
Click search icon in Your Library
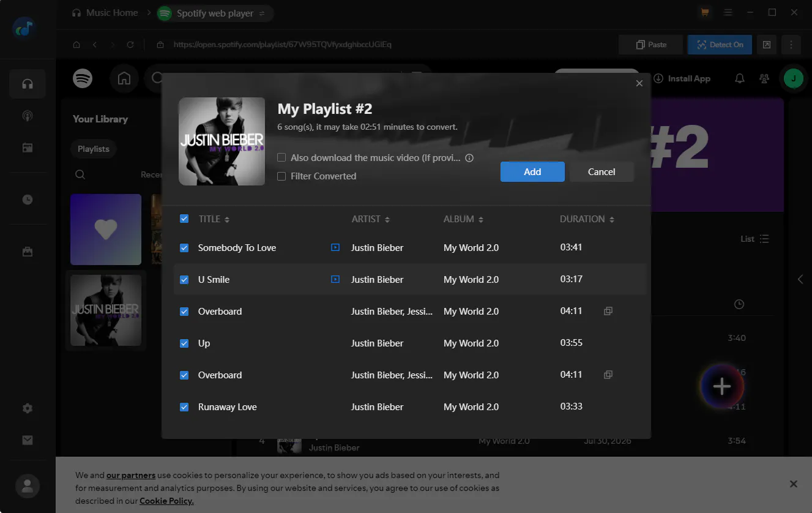click(x=80, y=174)
